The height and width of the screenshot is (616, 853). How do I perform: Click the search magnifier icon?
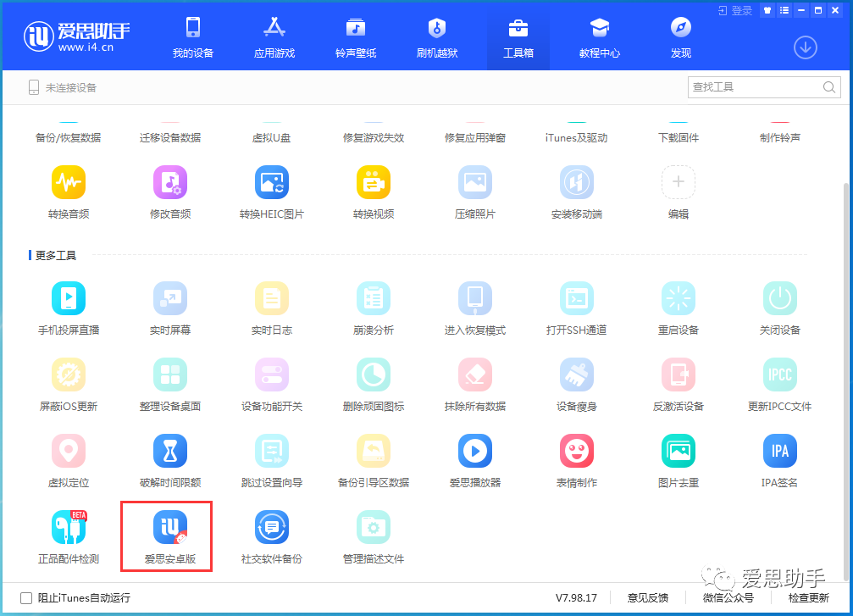[829, 87]
